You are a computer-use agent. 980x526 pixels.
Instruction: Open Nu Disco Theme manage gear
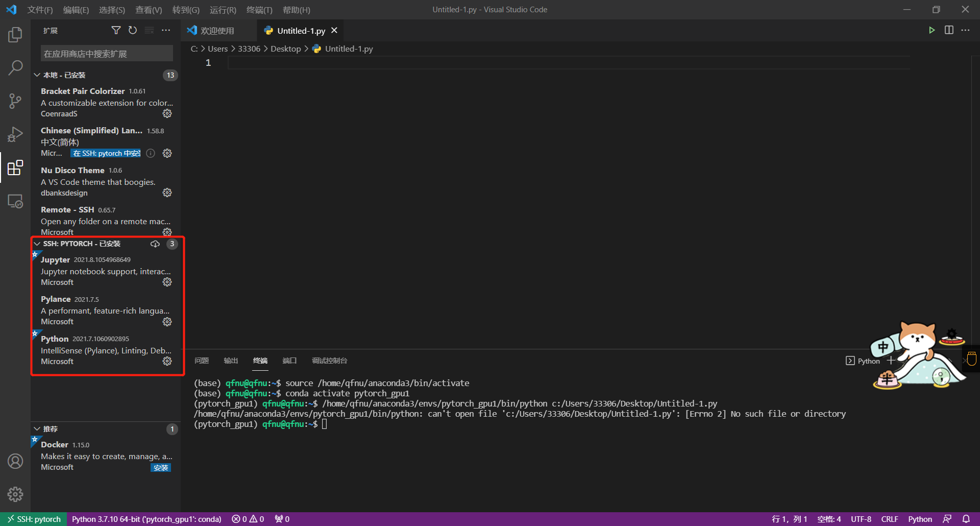pyautogui.click(x=167, y=193)
